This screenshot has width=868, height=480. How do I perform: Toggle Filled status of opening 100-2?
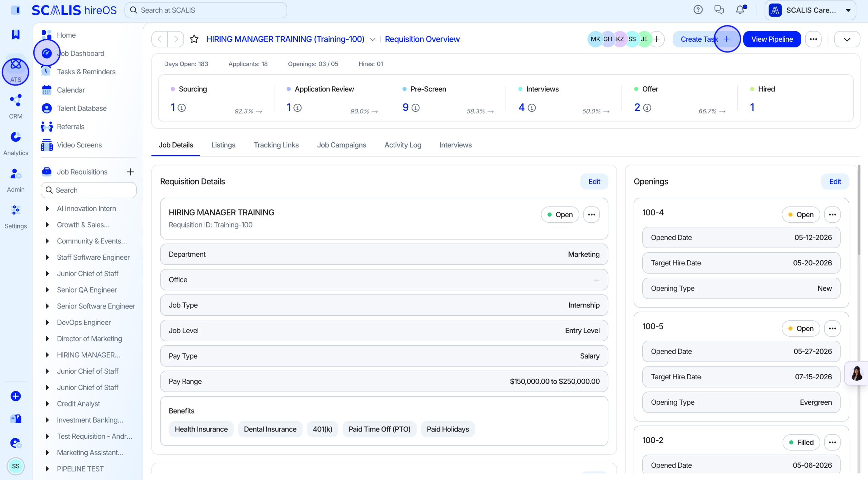click(801, 442)
